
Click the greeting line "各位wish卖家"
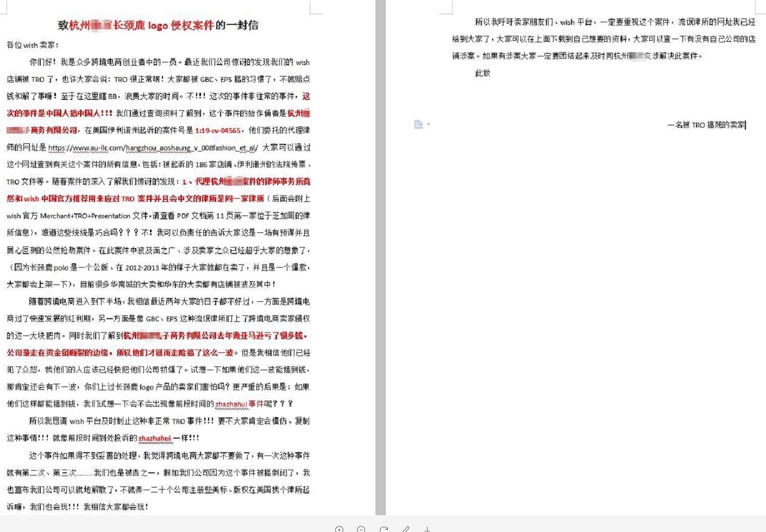[32, 45]
